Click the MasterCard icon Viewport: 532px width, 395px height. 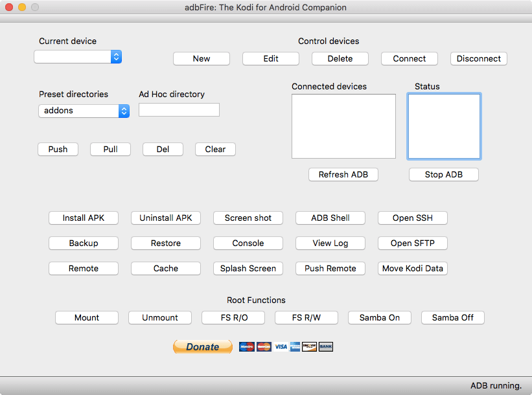264,347
